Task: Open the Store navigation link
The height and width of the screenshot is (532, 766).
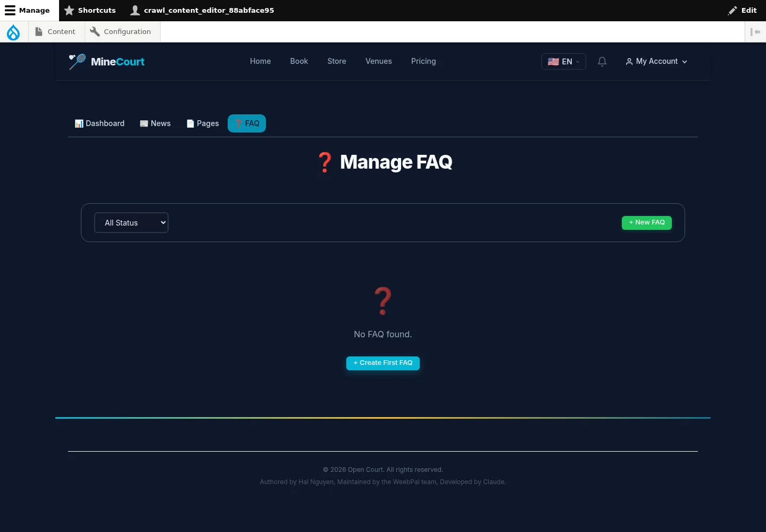Action: [337, 62]
